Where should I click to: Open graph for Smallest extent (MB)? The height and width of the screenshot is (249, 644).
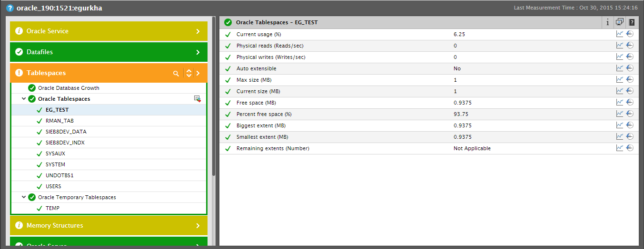tap(619, 136)
